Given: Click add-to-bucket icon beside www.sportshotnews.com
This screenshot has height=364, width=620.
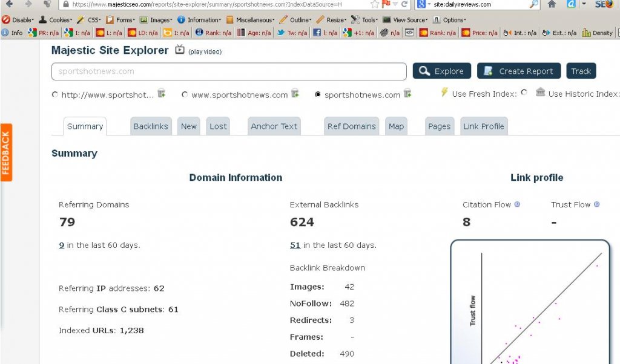Looking at the screenshot, I should coord(295,94).
